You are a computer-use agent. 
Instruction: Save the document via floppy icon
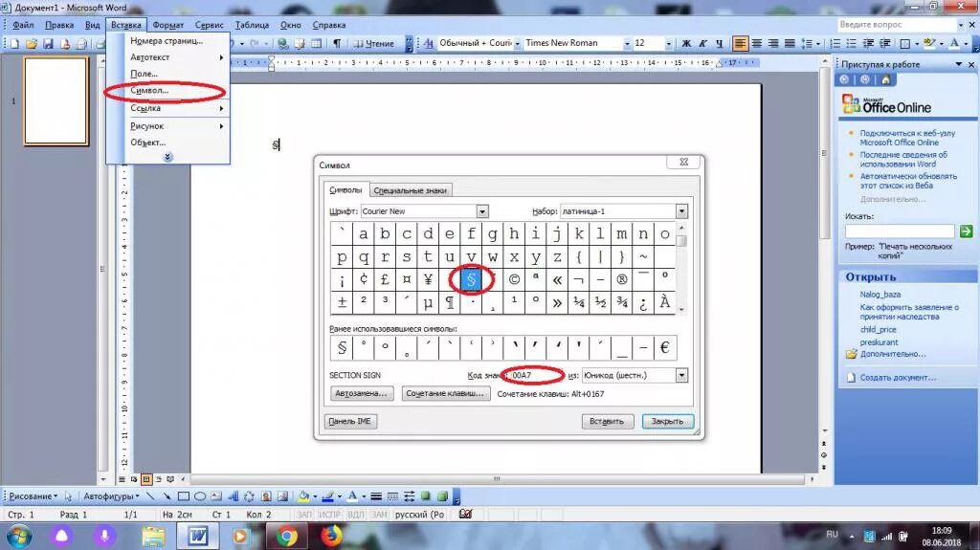[48, 44]
